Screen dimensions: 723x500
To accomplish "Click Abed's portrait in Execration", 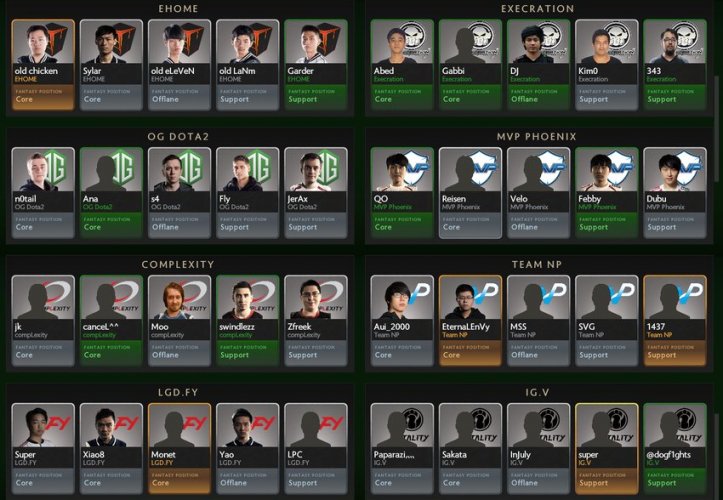I will pyautogui.click(x=402, y=42).
